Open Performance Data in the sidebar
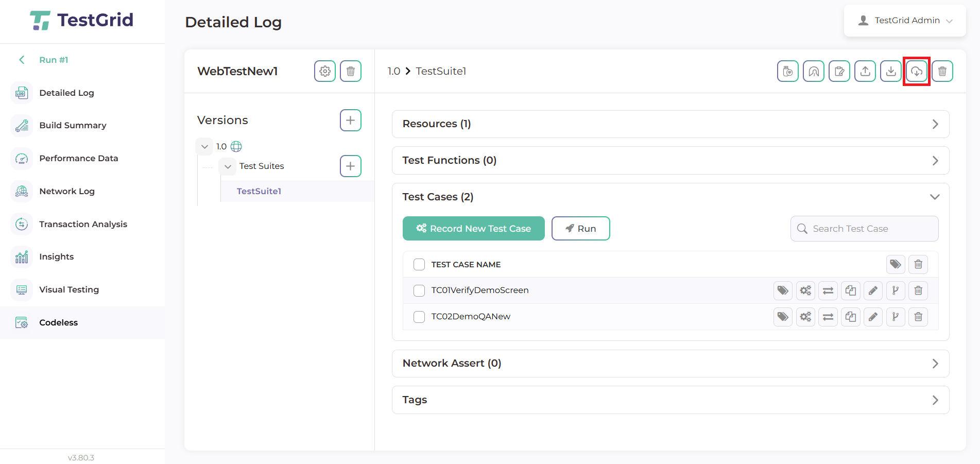The image size is (980, 464). pyautogui.click(x=82, y=159)
